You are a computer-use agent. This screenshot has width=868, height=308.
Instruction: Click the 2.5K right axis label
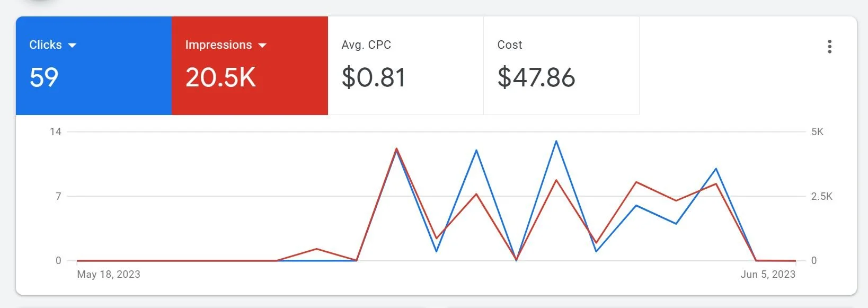click(x=822, y=196)
